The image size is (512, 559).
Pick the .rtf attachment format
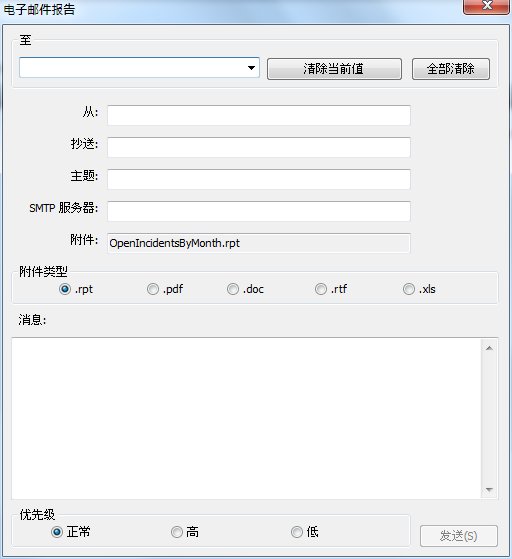(x=321, y=289)
